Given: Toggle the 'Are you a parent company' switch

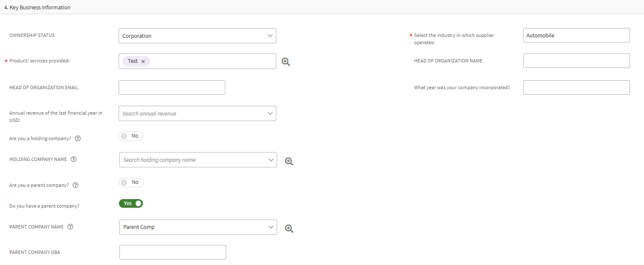Looking at the screenshot, I should coord(131,182).
